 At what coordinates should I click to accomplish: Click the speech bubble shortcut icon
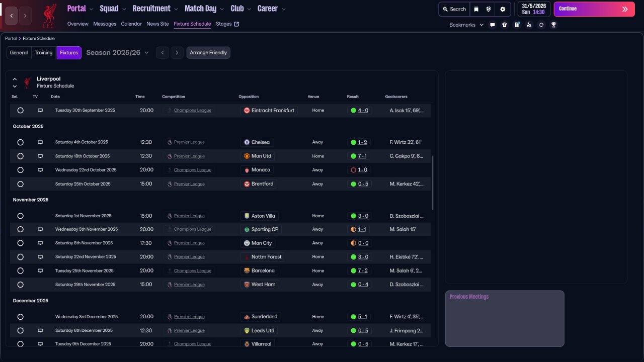coord(493,25)
